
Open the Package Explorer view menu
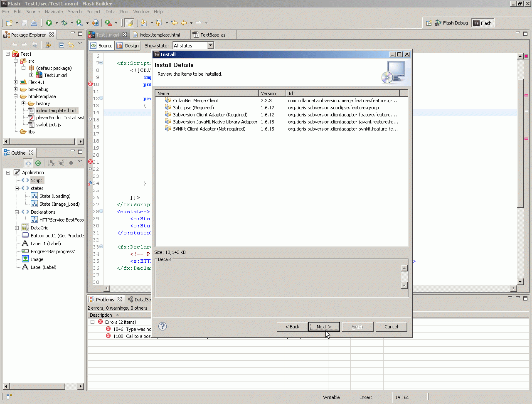tap(80, 43)
